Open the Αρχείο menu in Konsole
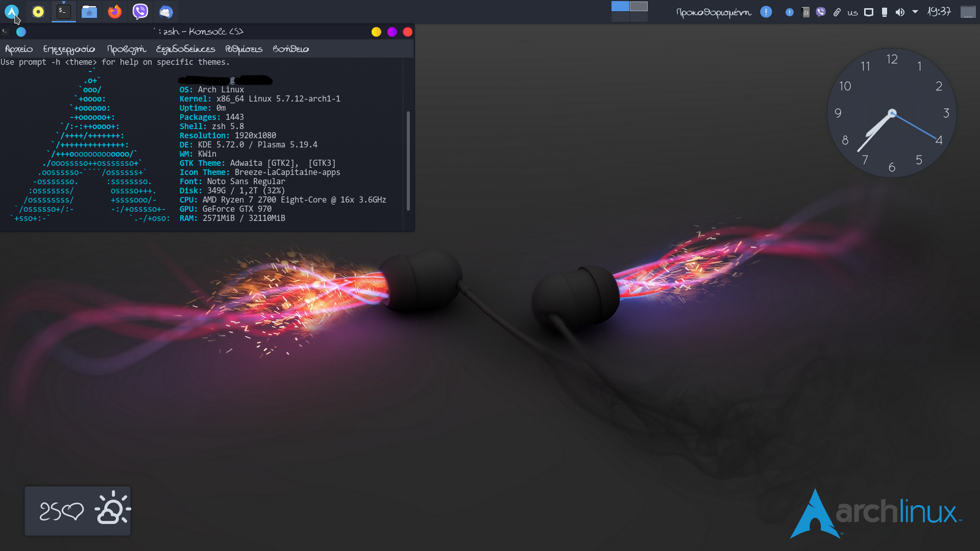The image size is (980, 551). click(x=19, y=49)
